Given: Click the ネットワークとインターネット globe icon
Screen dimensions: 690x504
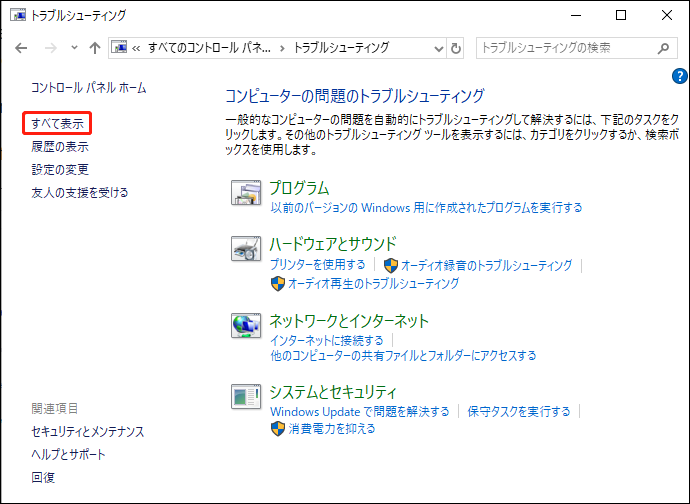Looking at the screenshot, I should [246, 326].
